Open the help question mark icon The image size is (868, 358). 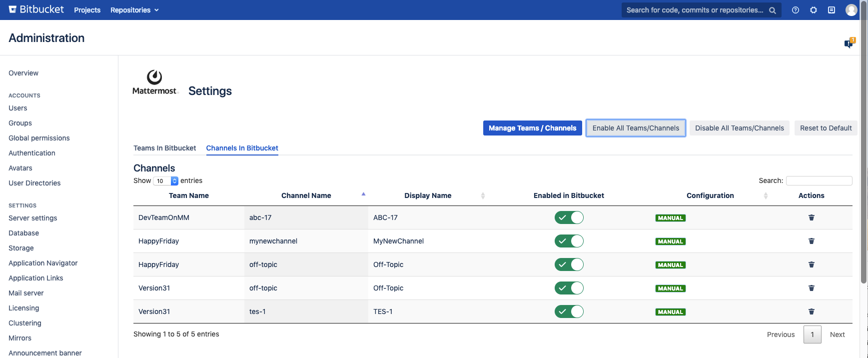(795, 10)
